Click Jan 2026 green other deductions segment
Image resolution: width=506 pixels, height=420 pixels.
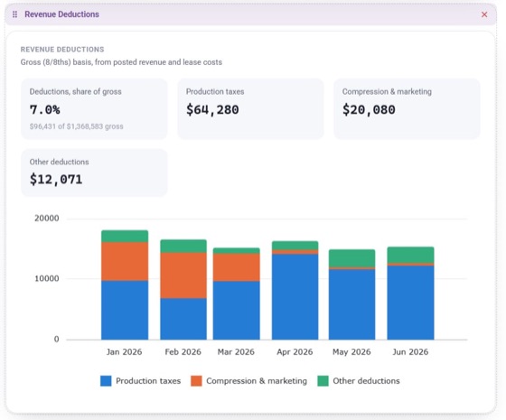click(x=125, y=237)
